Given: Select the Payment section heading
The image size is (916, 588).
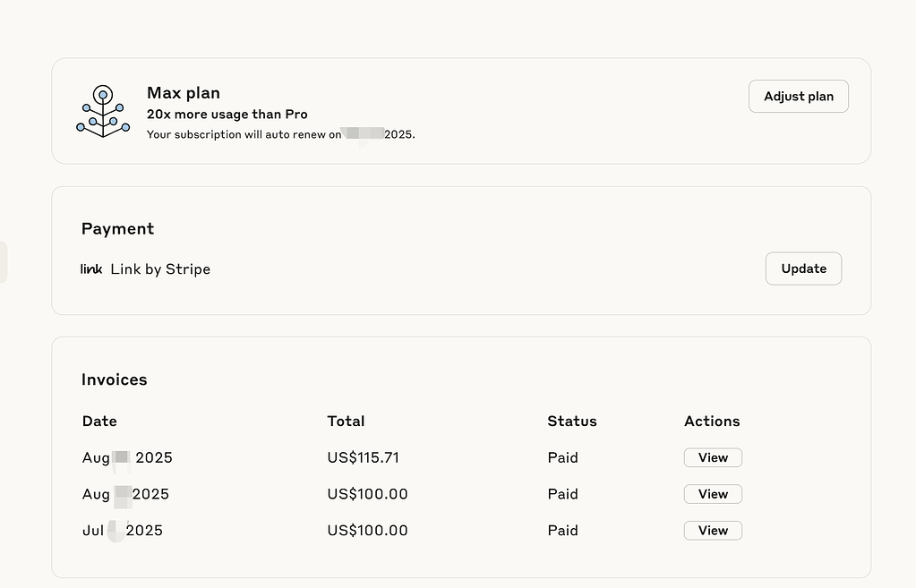Looking at the screenshot, I should click(118, 228).
